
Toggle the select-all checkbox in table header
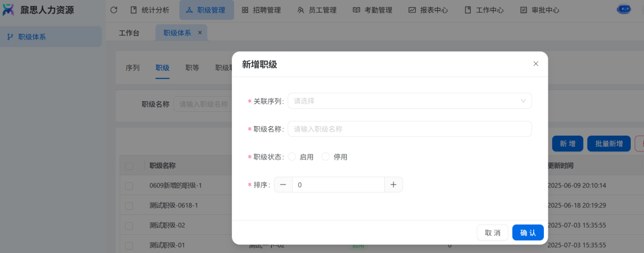click(129, 166)
